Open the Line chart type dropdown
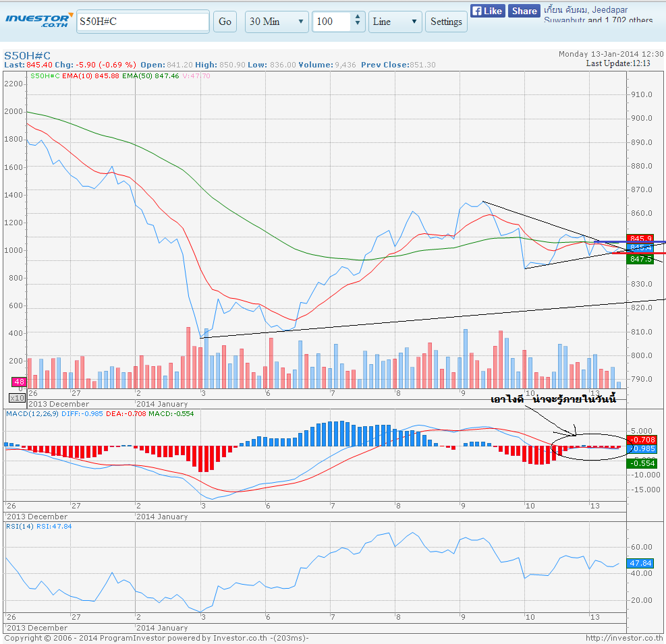The height and width of the screenshot is (644, 666). click(x=395, y=22)
